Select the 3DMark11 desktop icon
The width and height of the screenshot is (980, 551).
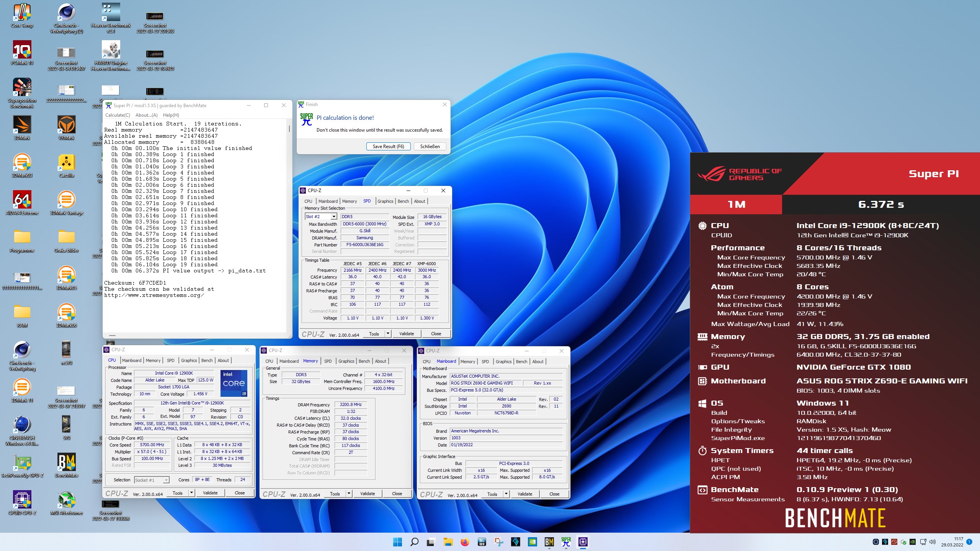[x=22, y=390]
